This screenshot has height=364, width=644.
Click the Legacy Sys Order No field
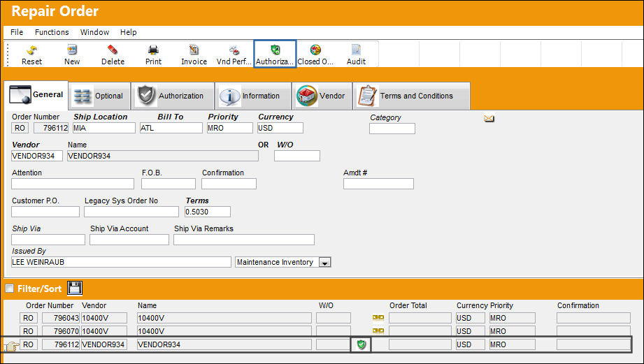coord(131,212)
